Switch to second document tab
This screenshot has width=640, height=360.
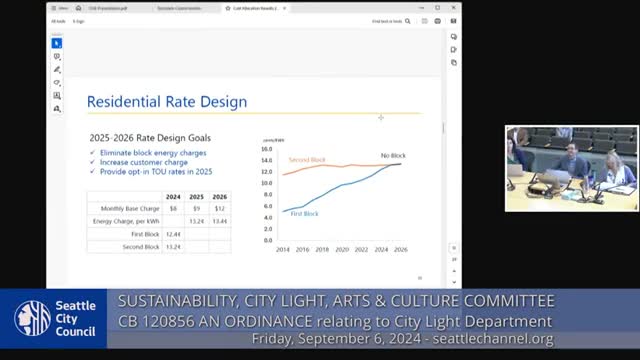[x=179, y=8]
